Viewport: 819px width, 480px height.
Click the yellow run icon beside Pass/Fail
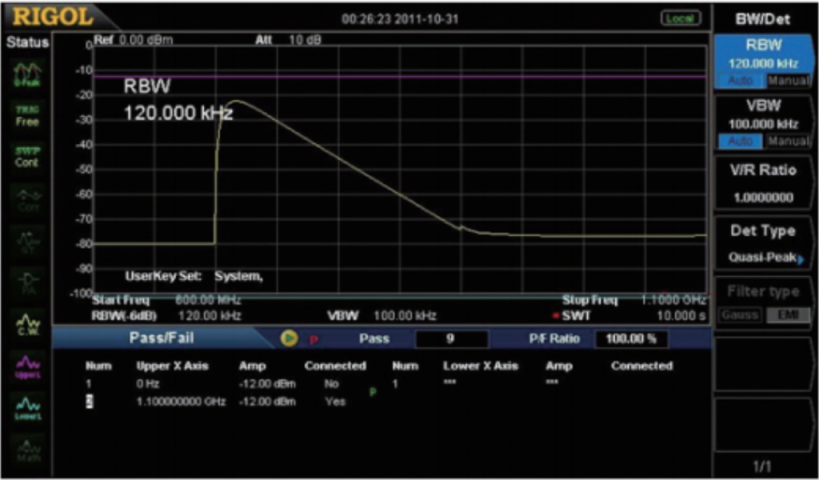288,338
